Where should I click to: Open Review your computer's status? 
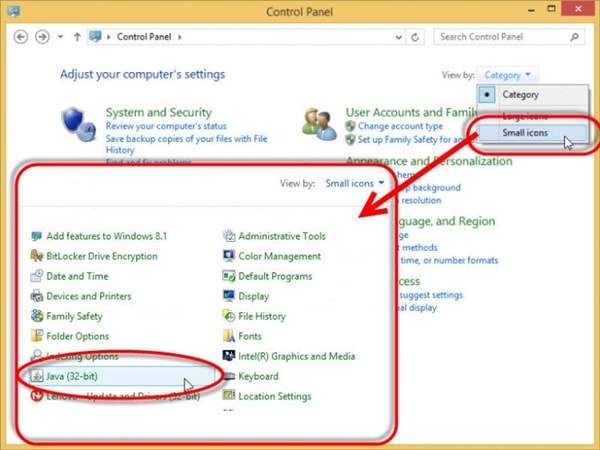[166, 126]
